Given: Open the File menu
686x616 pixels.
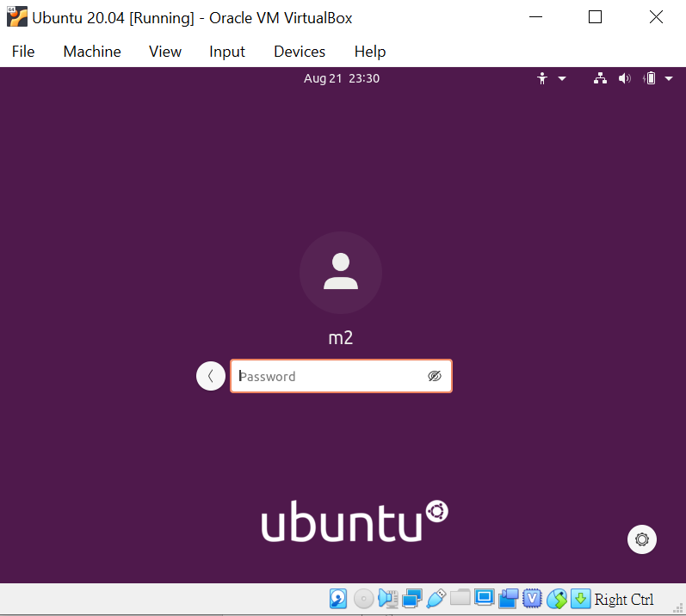Looking at the screenshot, I should coord(23,52).
